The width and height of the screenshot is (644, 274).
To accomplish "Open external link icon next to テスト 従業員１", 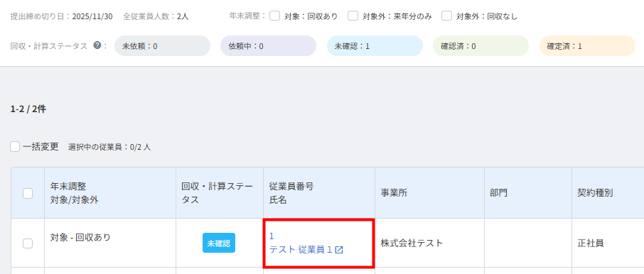I will point(339,250).
